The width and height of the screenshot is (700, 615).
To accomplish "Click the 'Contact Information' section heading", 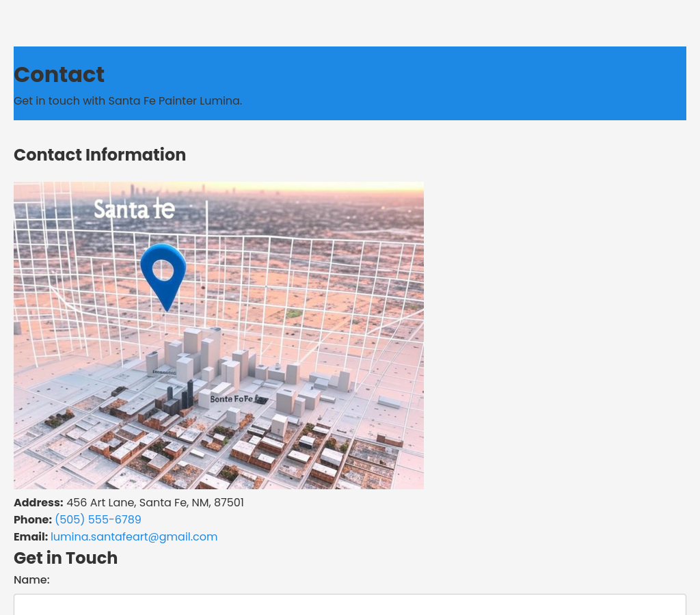I will [x=100, y=155].
